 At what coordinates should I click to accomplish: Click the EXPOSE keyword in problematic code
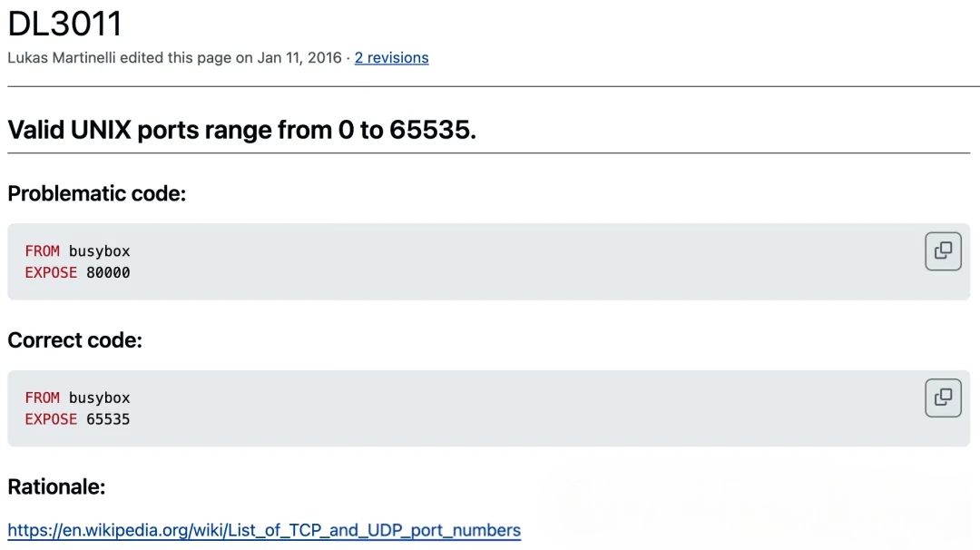click(x=51, y=272)
